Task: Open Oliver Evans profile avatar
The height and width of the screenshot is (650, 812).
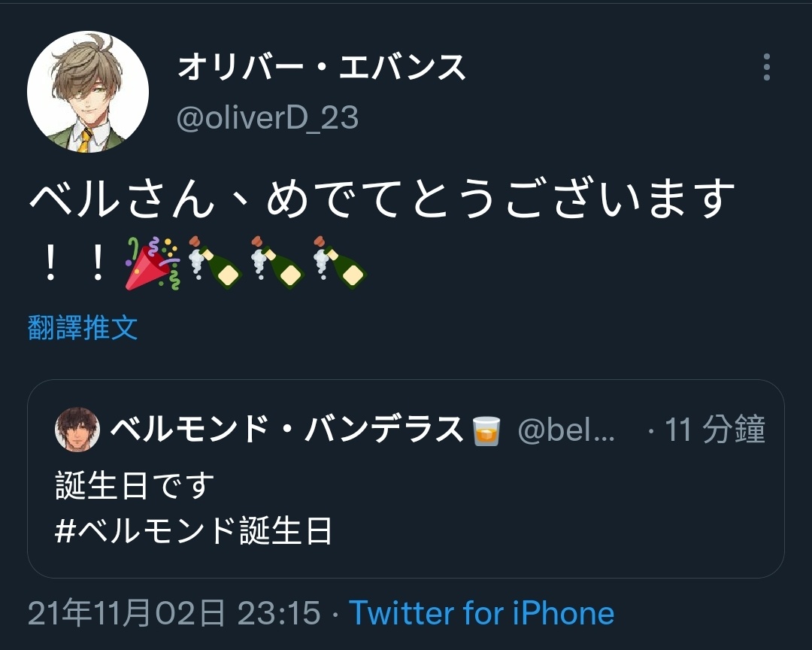Action: [88, 92]
